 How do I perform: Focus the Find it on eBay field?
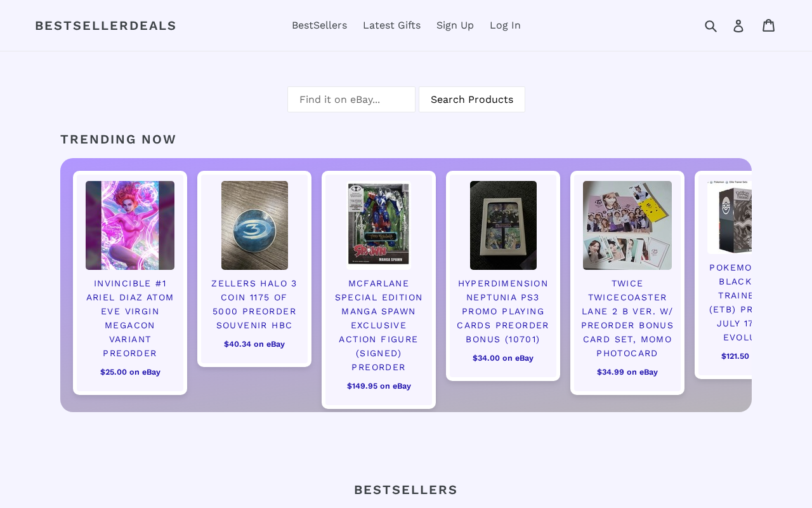point(351,100)
